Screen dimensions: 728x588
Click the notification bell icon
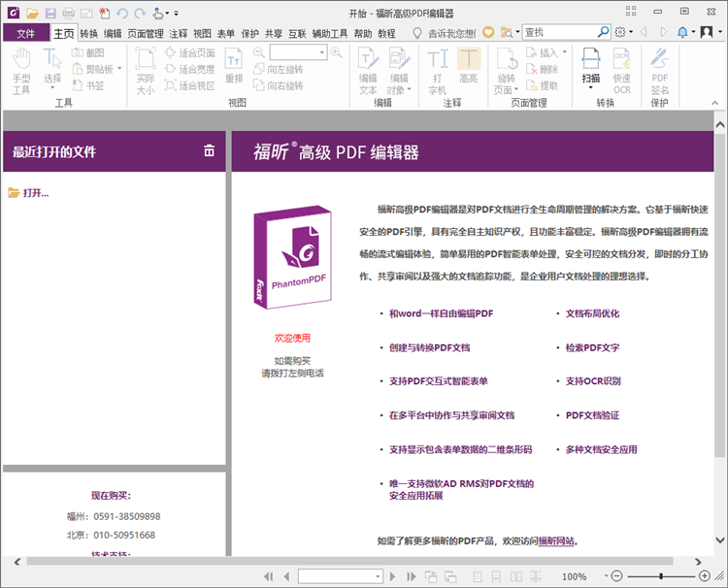(681, 33)
